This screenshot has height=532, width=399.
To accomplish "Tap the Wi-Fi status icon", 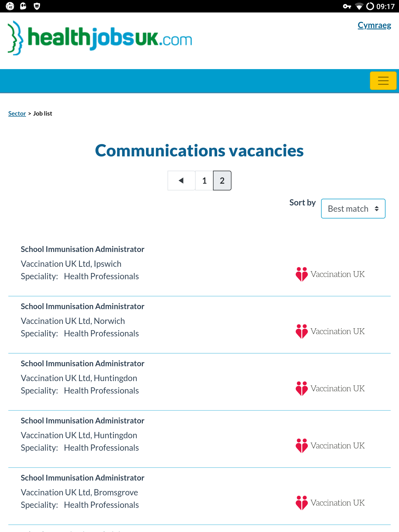I will point(359,6).
